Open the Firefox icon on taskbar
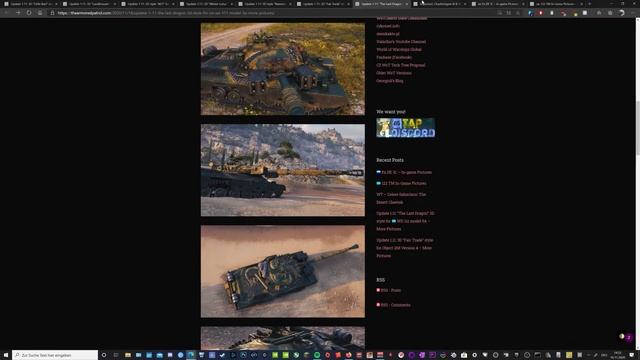Screen dimensions: 640x360 tap(349, 355)
